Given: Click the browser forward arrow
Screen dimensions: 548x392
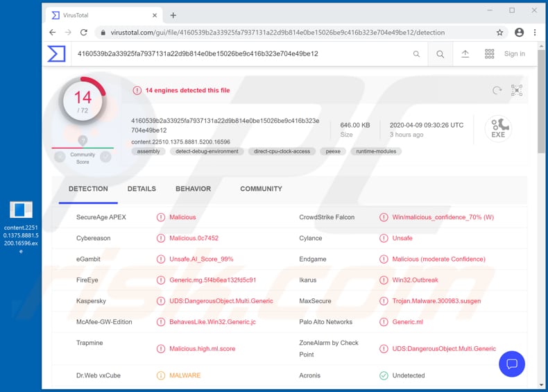Looking at the screenshot, I should (68, 33).
